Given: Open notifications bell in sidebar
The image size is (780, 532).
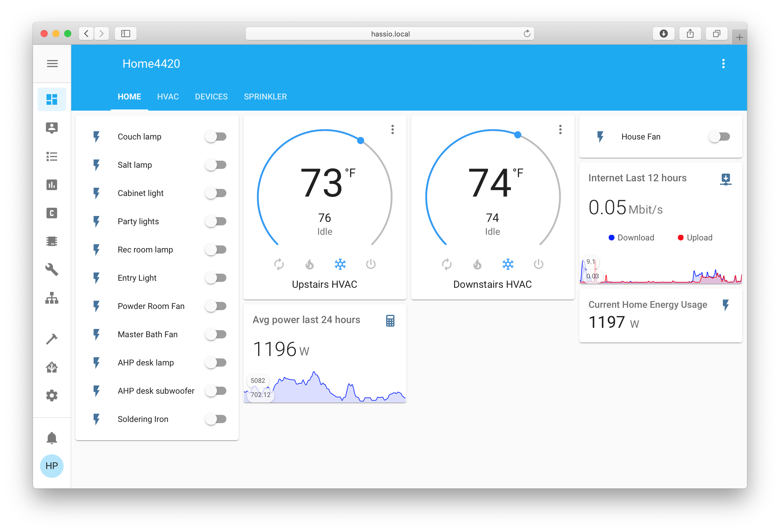Looking at the screenshot, I should [52, 438].
